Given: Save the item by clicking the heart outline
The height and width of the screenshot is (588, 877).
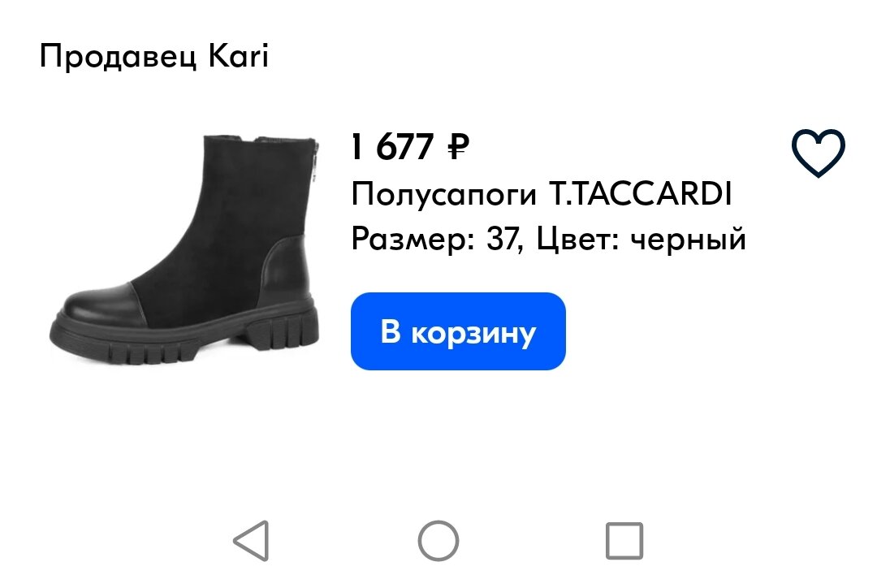Looking at the screenshot, I should pyautogui.click(x=818, y=153).
